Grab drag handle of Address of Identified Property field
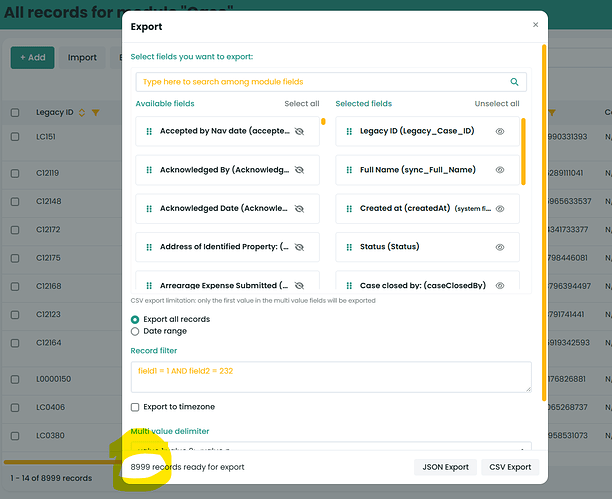This screenshot has width=612, height=499. click(149, 247)
